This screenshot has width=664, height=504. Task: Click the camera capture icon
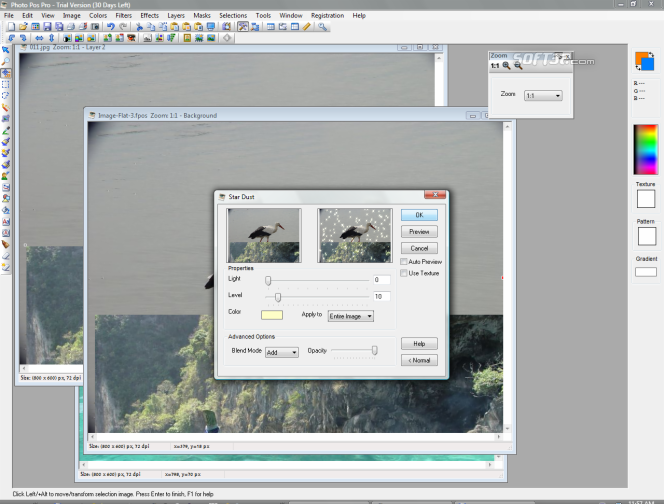[95, 27]
